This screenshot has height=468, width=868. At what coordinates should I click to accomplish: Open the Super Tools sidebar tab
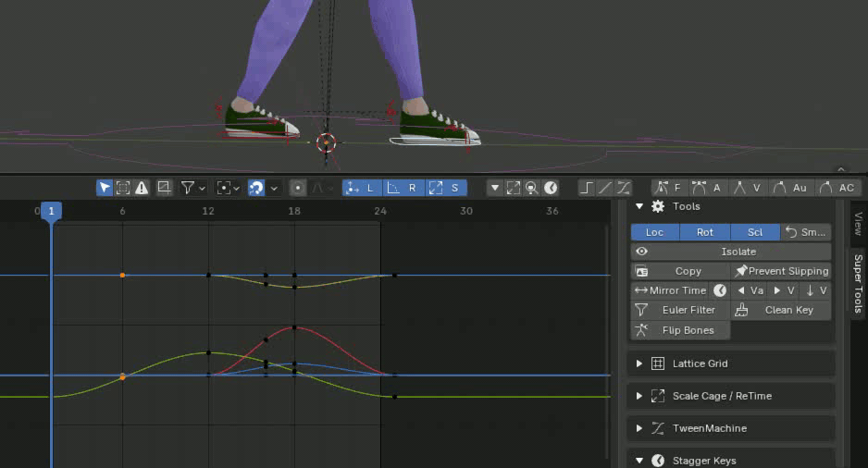858,283
